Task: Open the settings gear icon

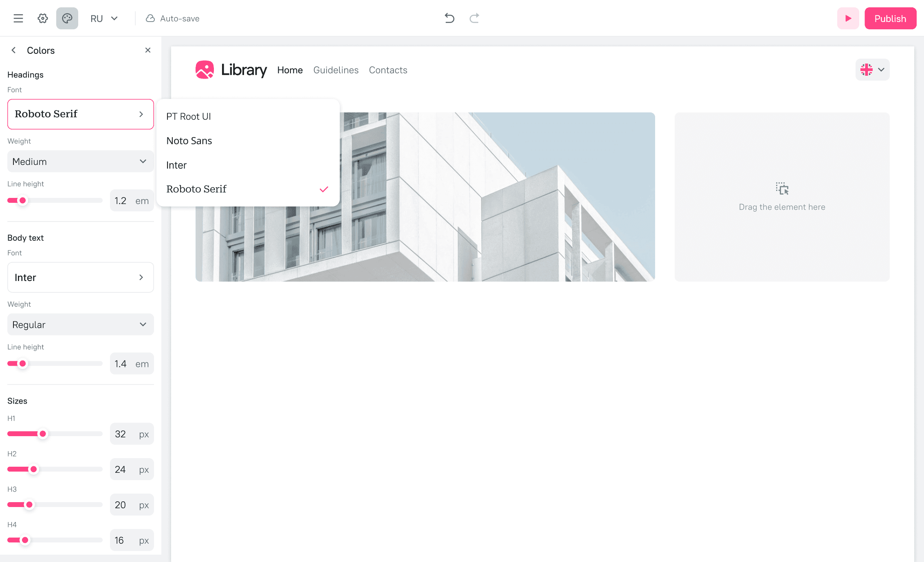Action: [43, 18]
